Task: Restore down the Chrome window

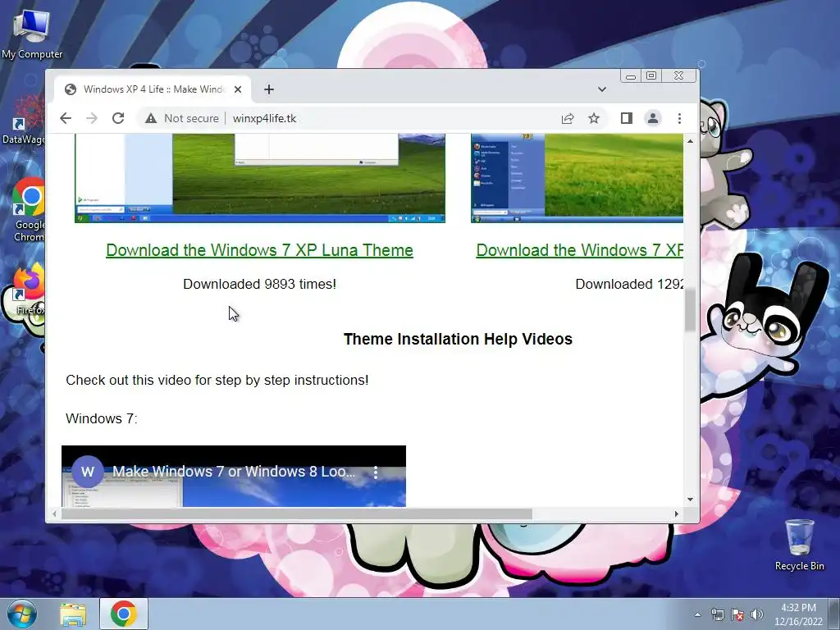Action: point(651,76)
